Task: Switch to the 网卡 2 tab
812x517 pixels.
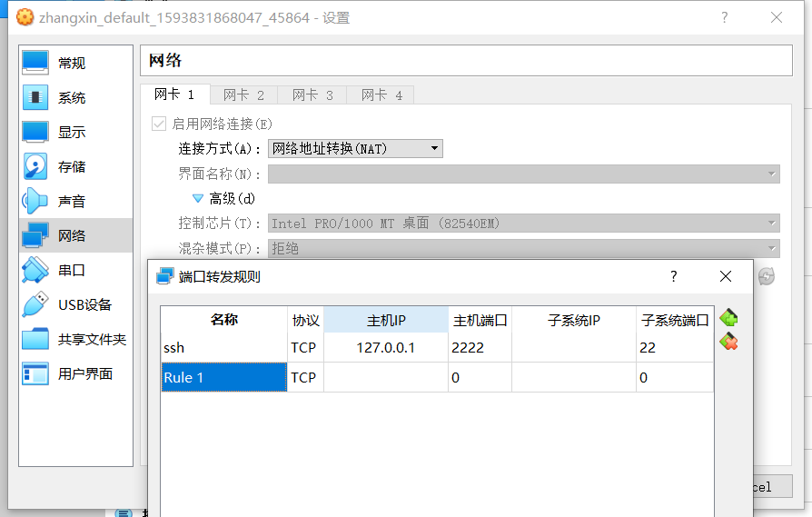Action: point(243,94)
